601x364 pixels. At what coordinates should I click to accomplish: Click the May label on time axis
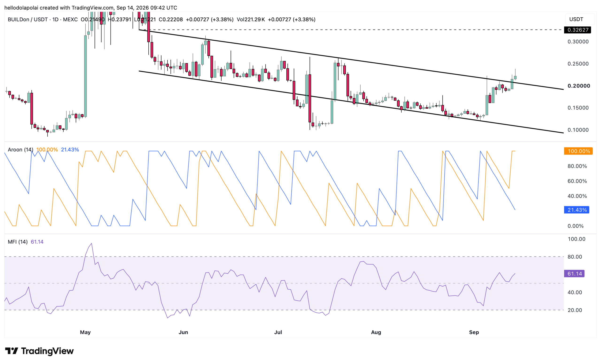[85, 332]
